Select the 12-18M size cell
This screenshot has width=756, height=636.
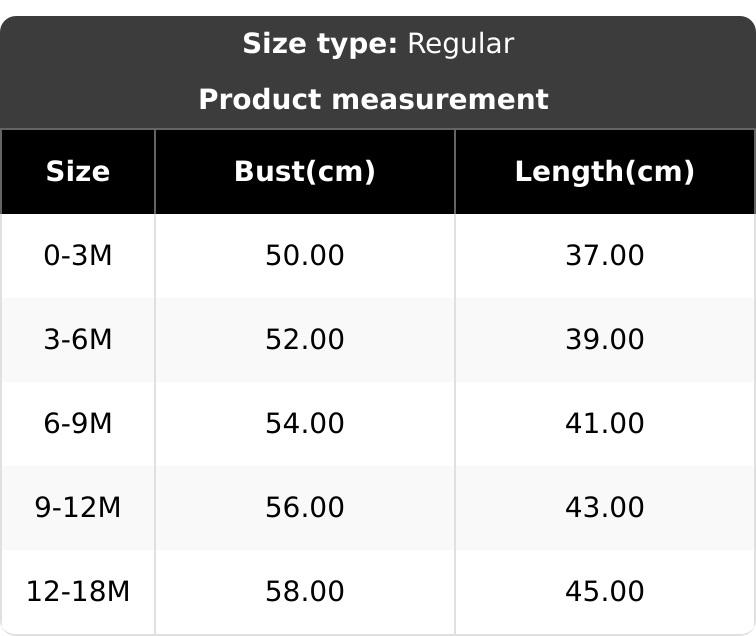[x=78, y=592]
